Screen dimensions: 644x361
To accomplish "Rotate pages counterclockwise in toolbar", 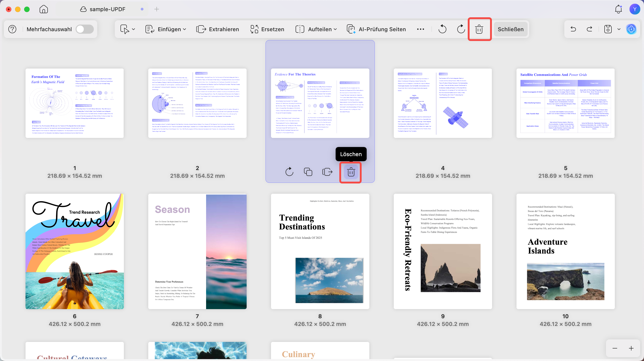I will click(442, 29).
